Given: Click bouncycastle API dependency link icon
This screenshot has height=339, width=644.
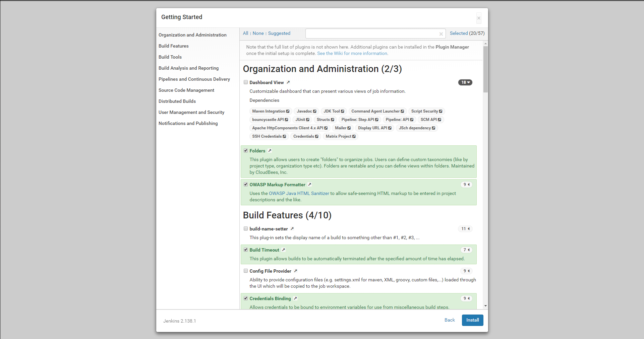Looking at the screenshot, I should pos(286,120).
